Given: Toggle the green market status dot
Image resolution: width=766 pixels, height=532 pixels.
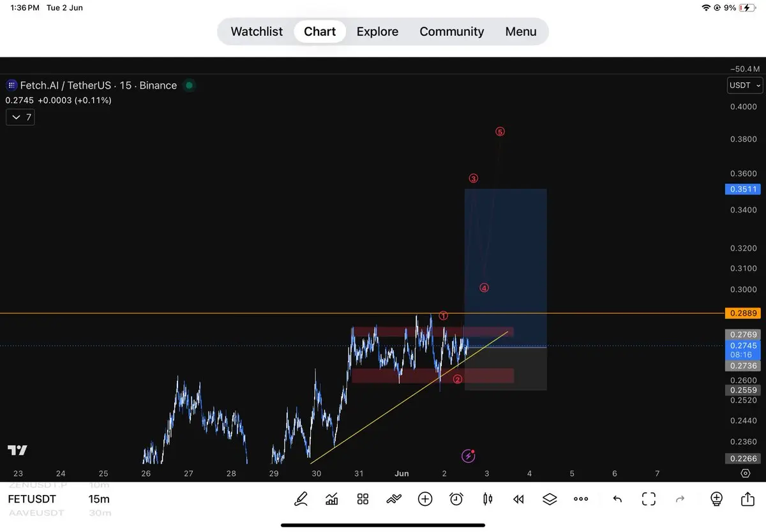Looking at the screenshot, I should (189, 85).
